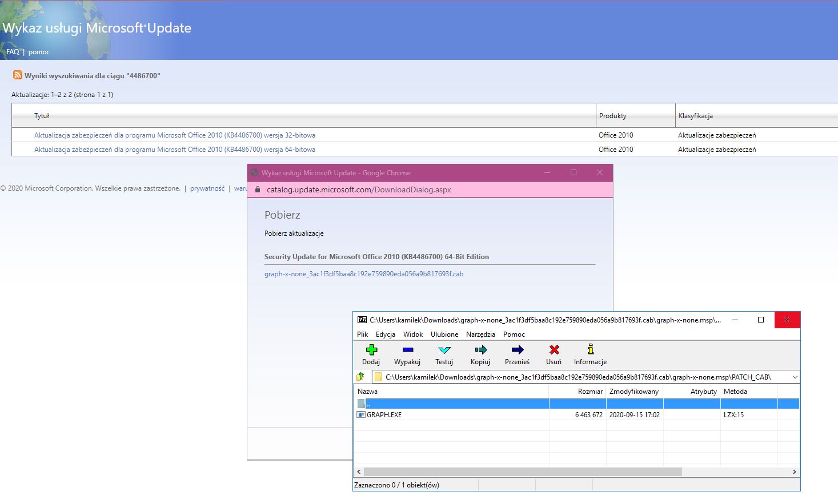Screen dimensions: 838x504
Task: Click the left scroll arrow in 7-Zip
Action: tap(359, 472)
